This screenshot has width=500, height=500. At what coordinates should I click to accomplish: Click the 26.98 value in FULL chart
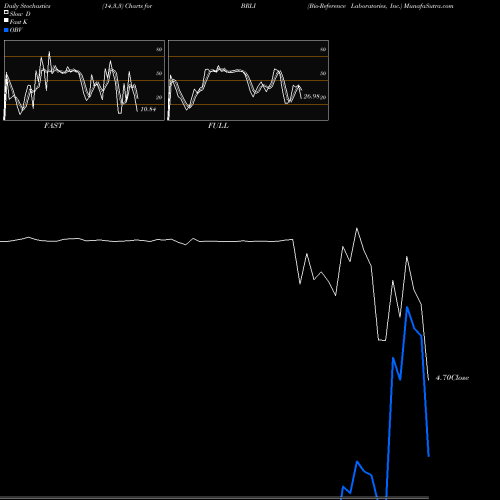(312, 97)
